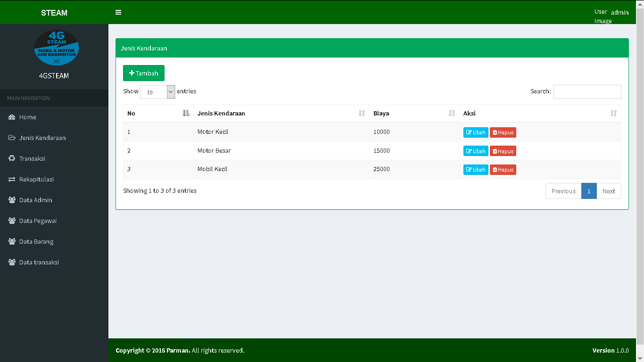Screen dimensions: 644x362
Task: Sort the table by Biaya column
Action: 414,113
